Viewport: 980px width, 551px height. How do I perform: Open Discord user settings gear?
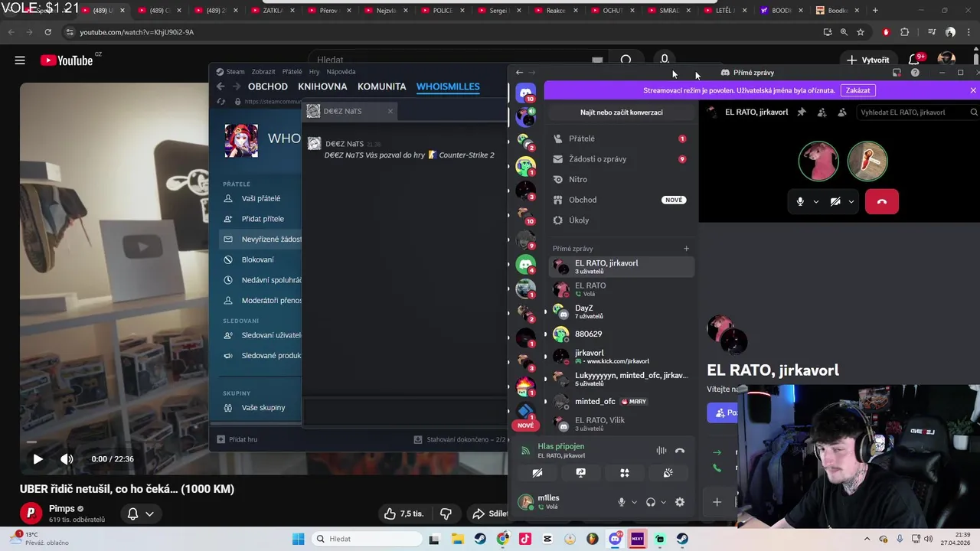point(680,502)
